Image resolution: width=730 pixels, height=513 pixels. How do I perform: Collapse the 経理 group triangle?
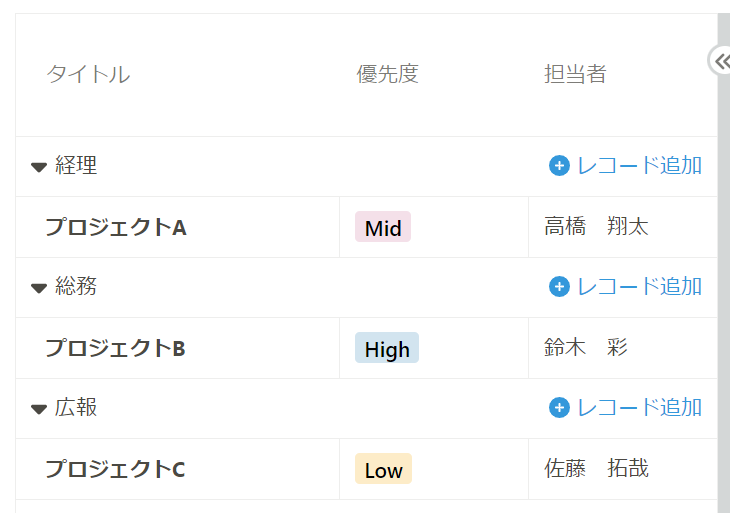39,167
